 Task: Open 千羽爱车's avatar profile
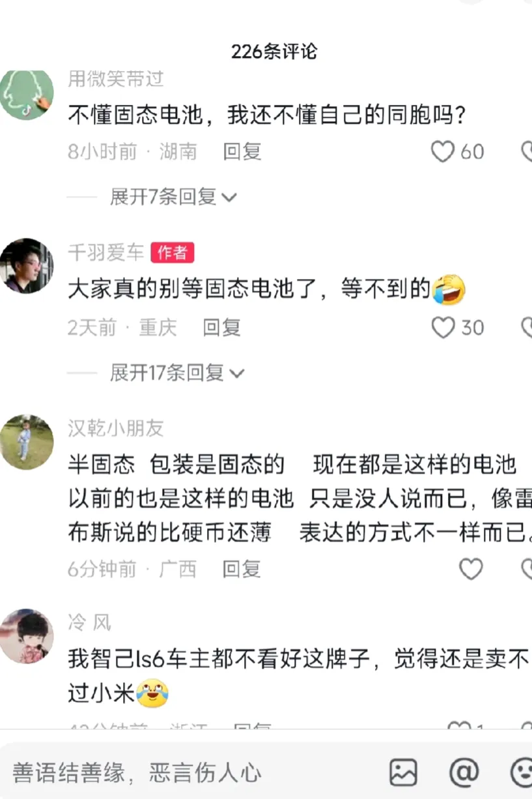coord(26,266)
